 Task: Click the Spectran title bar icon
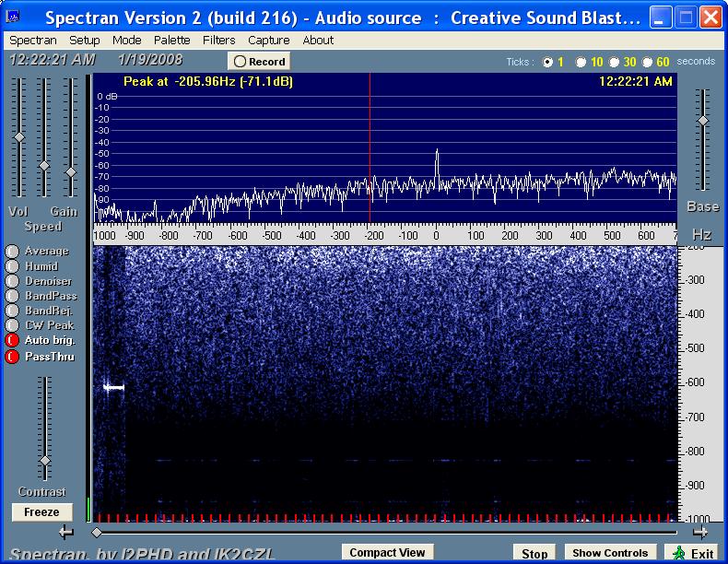point(13,18)
